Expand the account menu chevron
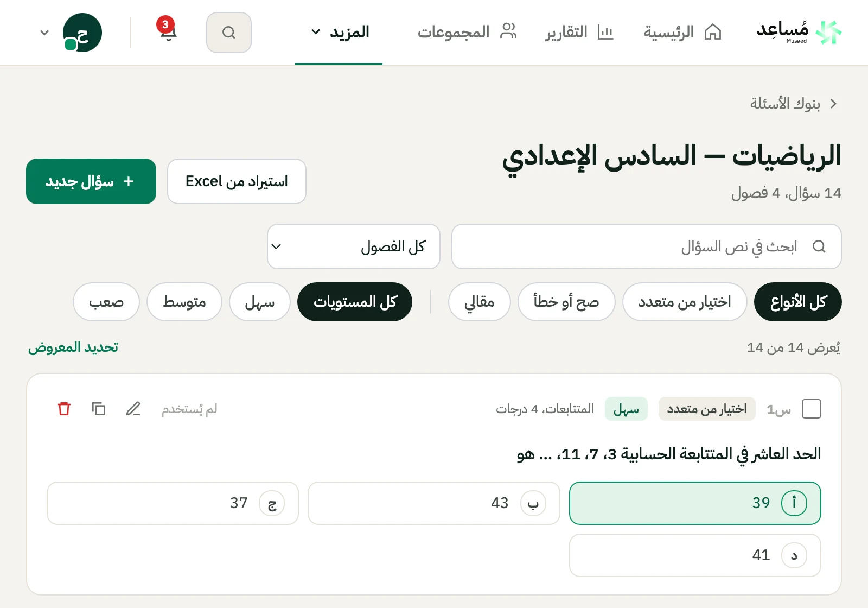The width and height of the screenshot is (868, 608). (x=44, y=33)
